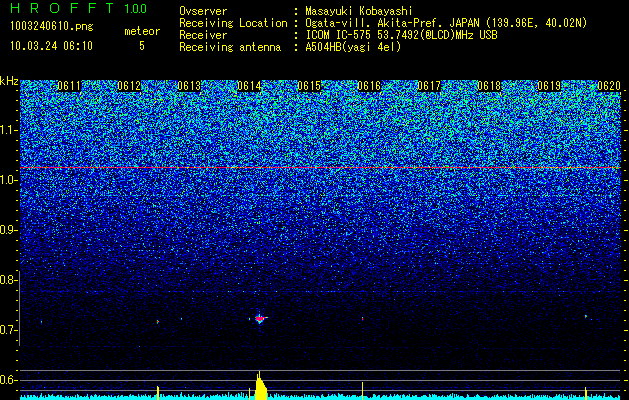Click the 0613 time marker
Image resolution: width=629 pixels, height=400 pixels.
[x=189, y=86]
